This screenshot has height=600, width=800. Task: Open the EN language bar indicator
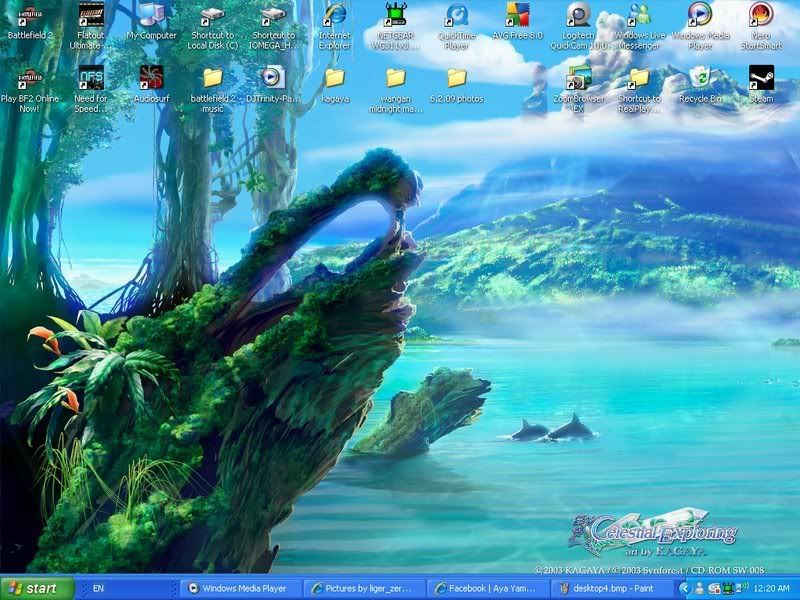point(98,588)
